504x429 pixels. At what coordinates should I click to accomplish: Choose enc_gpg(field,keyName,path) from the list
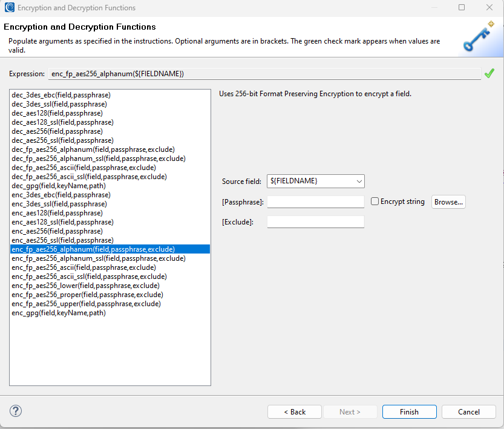coord(59,313)
